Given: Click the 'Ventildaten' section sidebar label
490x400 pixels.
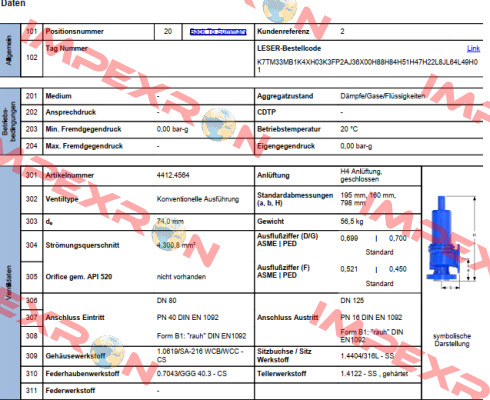Looking at the screenshot, I should 9,283.
